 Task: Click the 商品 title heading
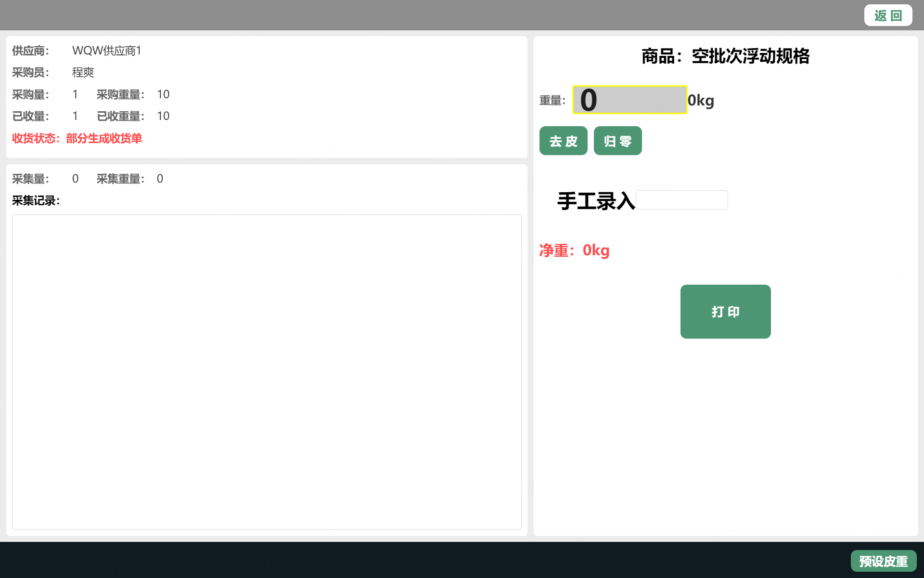pos(725,56)
